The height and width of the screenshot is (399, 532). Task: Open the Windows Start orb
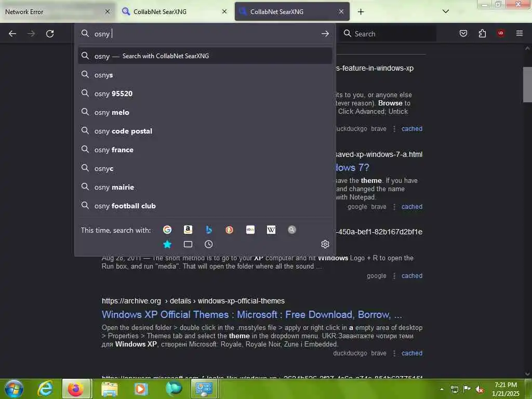[14, 389]
